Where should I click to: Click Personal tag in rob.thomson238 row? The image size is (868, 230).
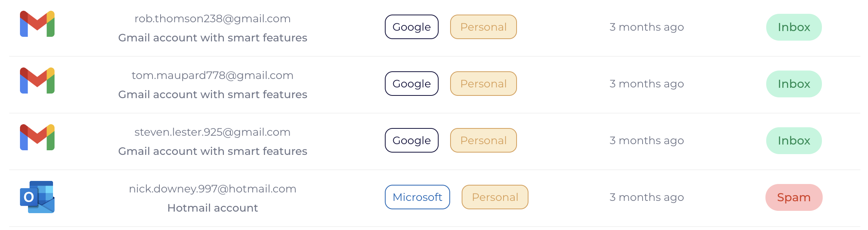pos(483,27)
